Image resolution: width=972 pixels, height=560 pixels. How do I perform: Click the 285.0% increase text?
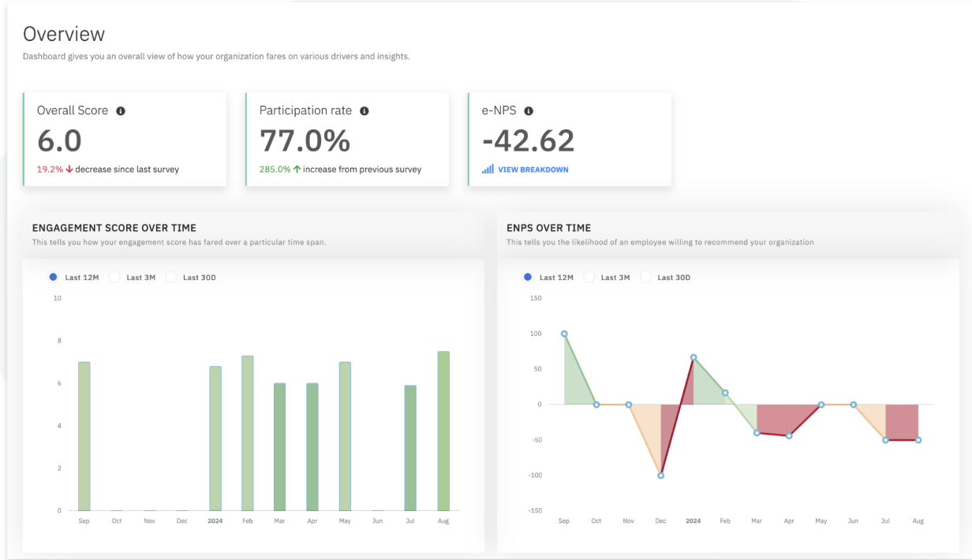click(x=341, y=170)
